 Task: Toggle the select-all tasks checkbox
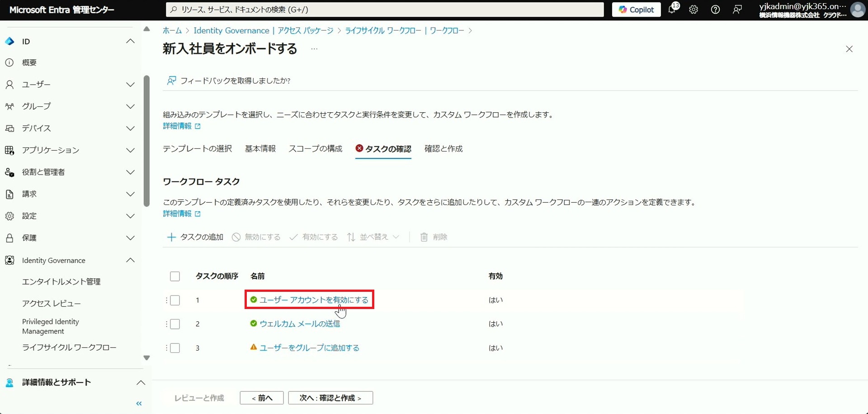coord(175,276)
